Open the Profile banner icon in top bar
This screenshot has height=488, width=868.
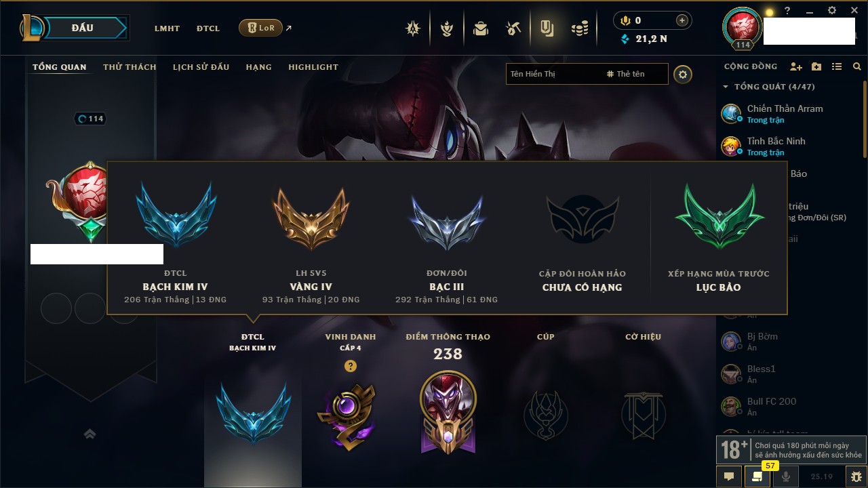pyautogui.click(x=547, y=28)
